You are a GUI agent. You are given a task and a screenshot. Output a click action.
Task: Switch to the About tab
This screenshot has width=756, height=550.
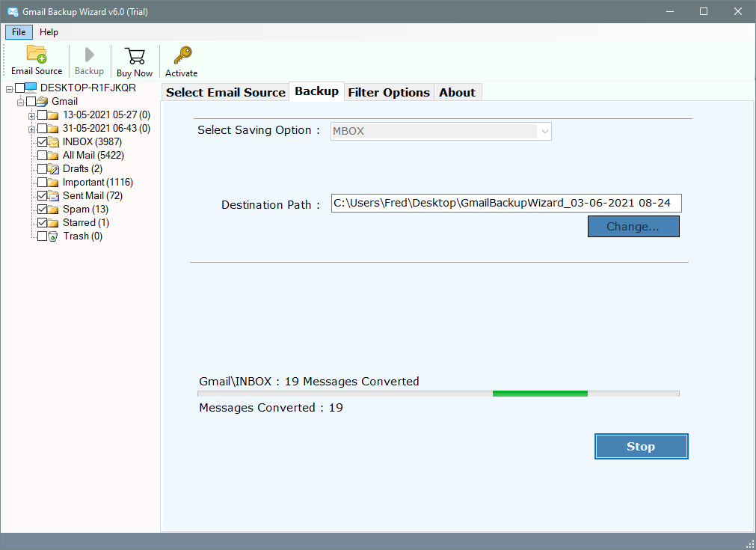click(x=457, y=92)
